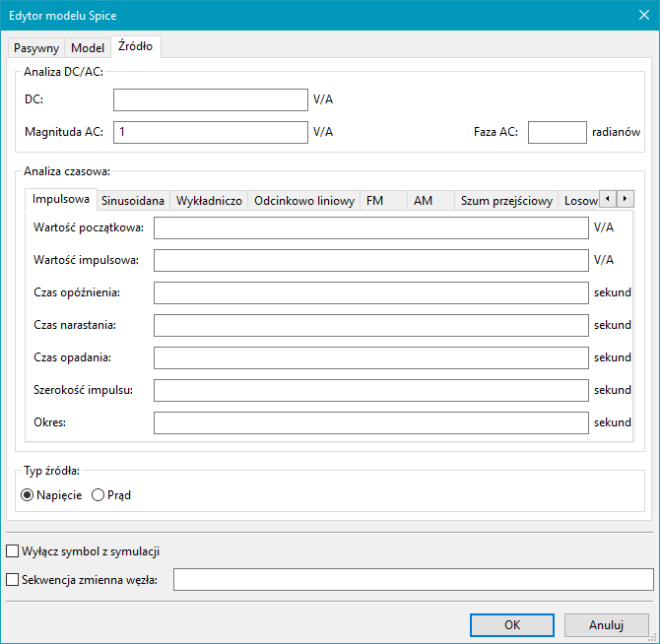The image size is (660, 644).
Task: Toggle Sekwencja zmienna węzła checkbox
Action: click(x=13, y=579)
